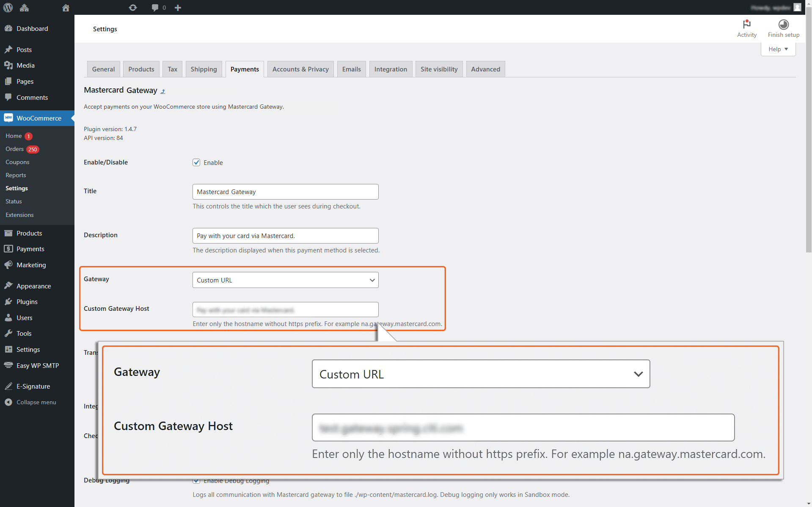
Task: Switch to the General tab
Action: pos(103,69)
